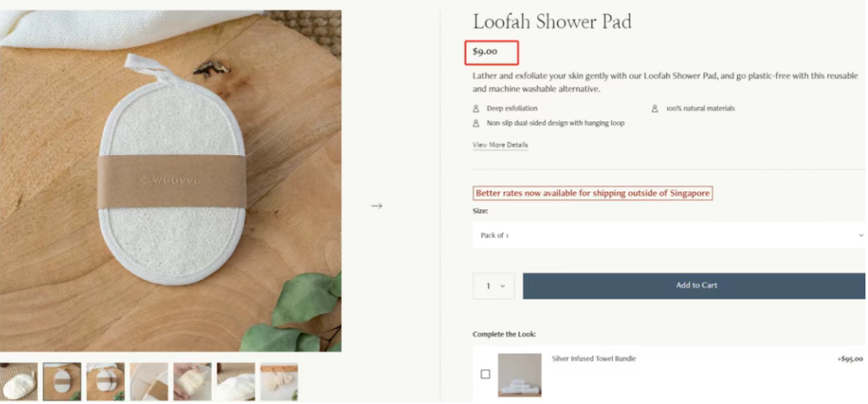Image resolution: width=868 pixels, height=404 pixels.
Task: Click the 100% natural materials icon
Action: click(x=655, y=109)
